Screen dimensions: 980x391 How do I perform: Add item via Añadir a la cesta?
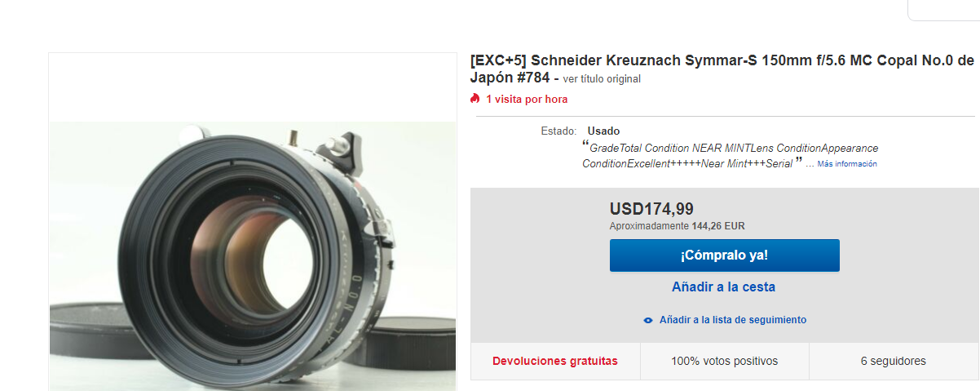[723, 287]
